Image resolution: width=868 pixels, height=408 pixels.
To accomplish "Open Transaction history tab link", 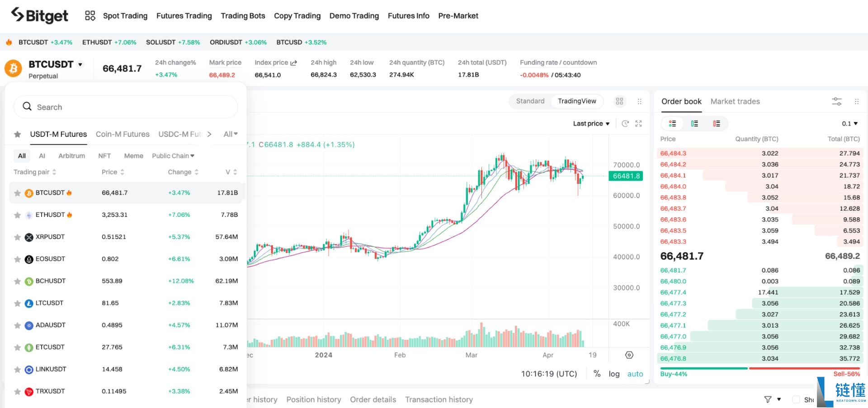I will pyautogui.click(x=439, y=399).
